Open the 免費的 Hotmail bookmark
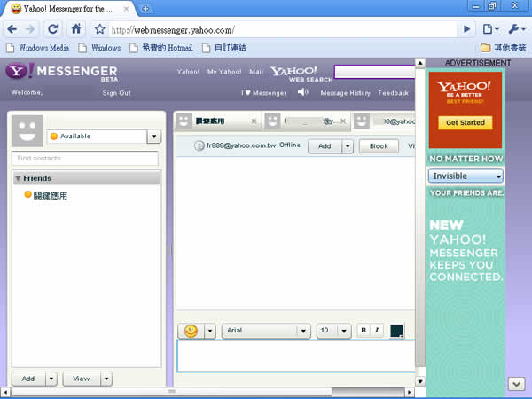The image size is (532, 399). 161,48
